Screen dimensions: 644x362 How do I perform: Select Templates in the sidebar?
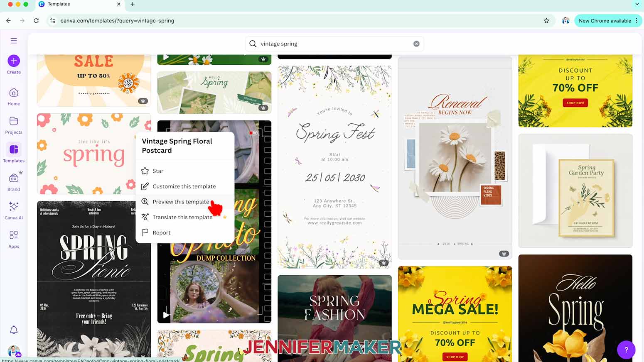click(14, 153)
